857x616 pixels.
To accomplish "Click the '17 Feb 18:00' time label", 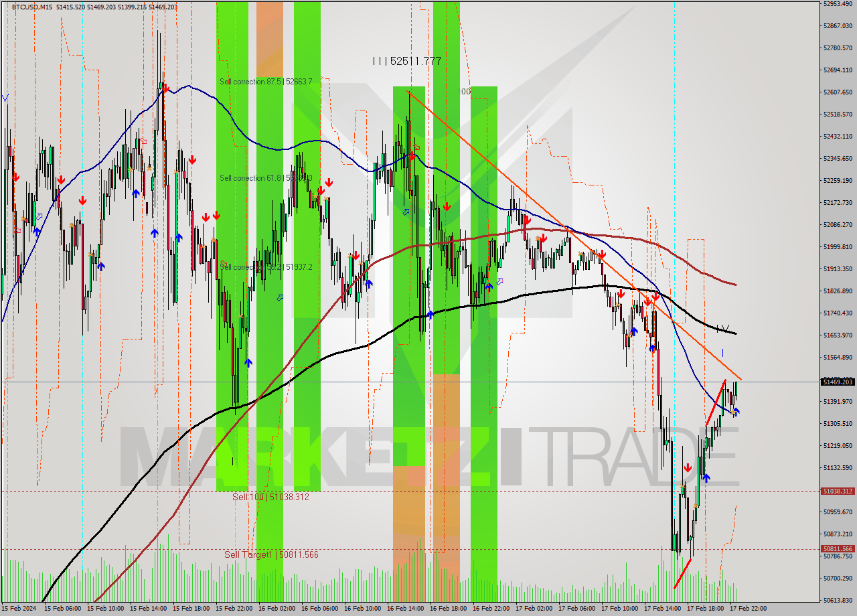I will point(705,609).
